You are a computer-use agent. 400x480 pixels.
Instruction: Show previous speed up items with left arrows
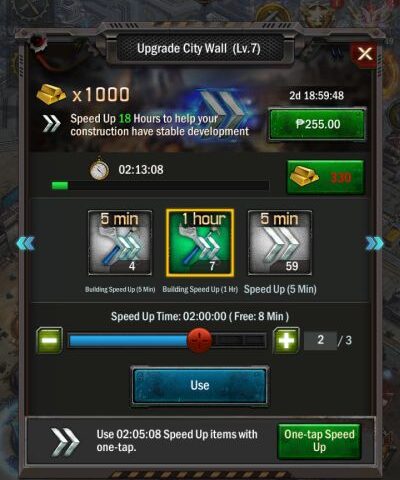[x=25, y=243]
